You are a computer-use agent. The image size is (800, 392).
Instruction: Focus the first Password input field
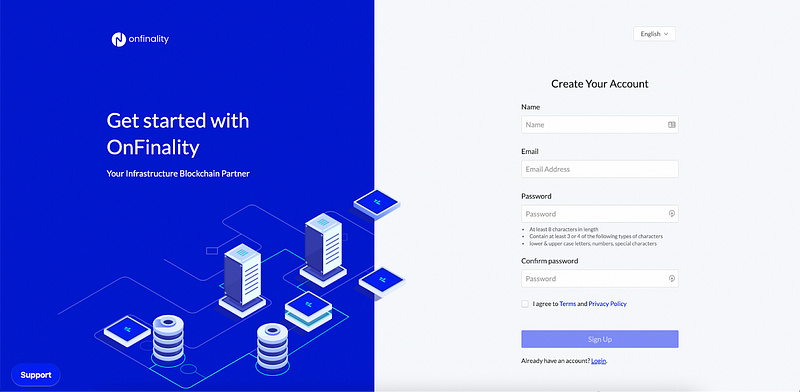point(599,214)
